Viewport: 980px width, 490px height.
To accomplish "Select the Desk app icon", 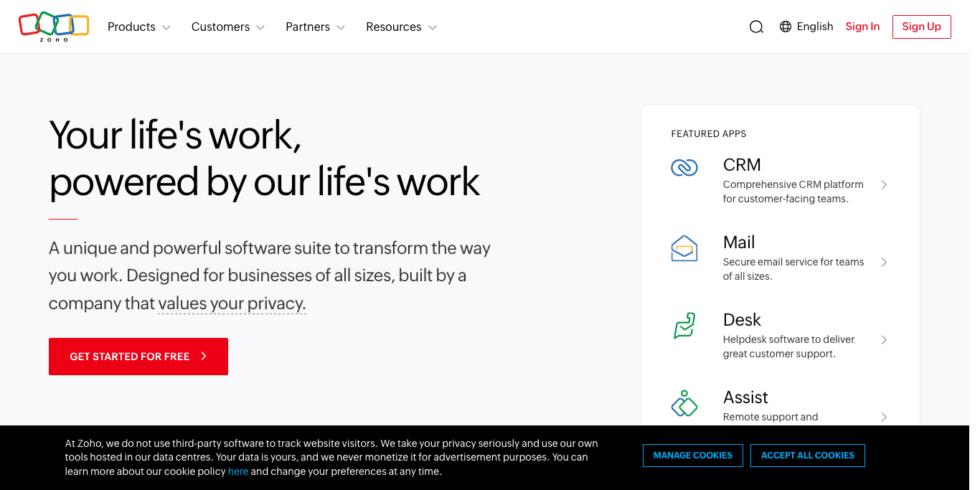I will point(684,326).
